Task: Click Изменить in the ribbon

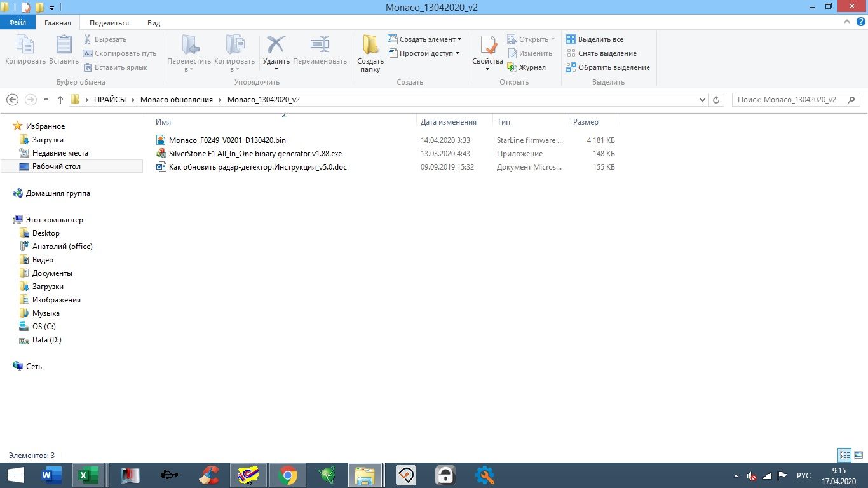Action: click(529, 53)
